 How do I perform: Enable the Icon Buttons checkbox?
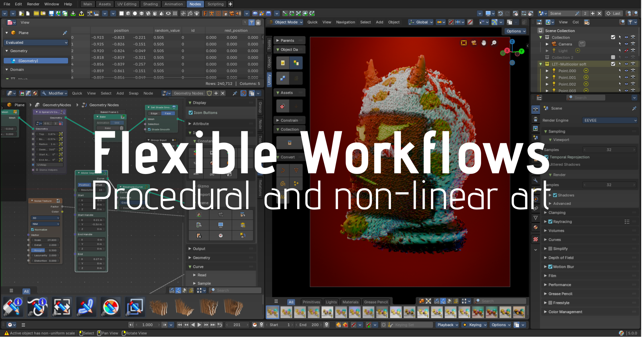(192, 113)
